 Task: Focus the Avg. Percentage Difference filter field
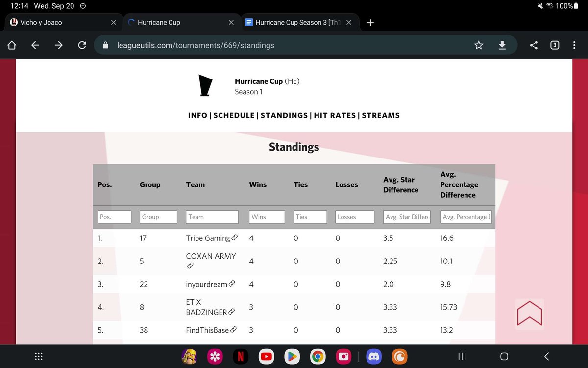coord(465,217)
